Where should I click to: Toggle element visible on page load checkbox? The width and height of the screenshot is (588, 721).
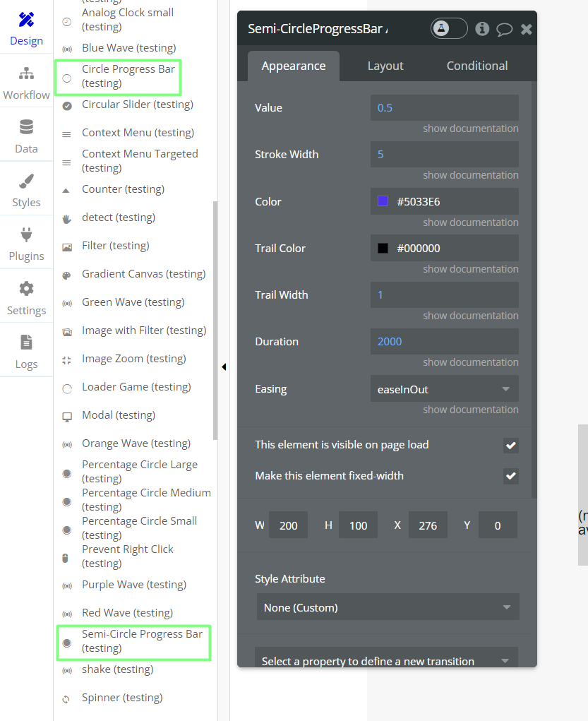(x=511, y=445)
